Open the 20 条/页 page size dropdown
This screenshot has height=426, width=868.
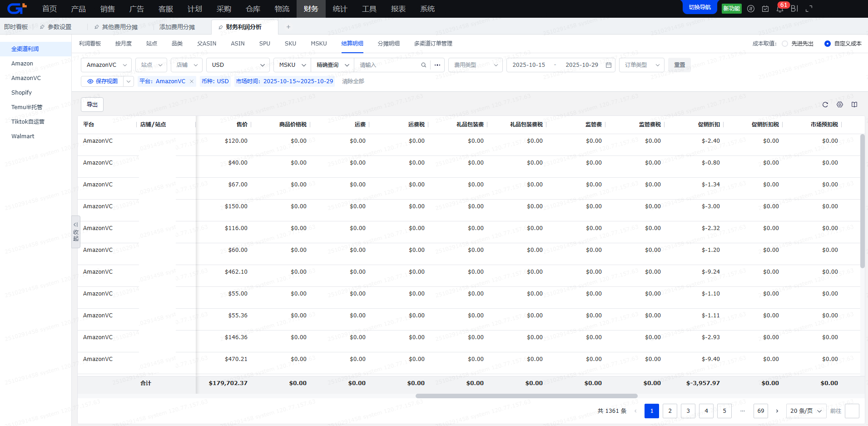click(806, 411)
